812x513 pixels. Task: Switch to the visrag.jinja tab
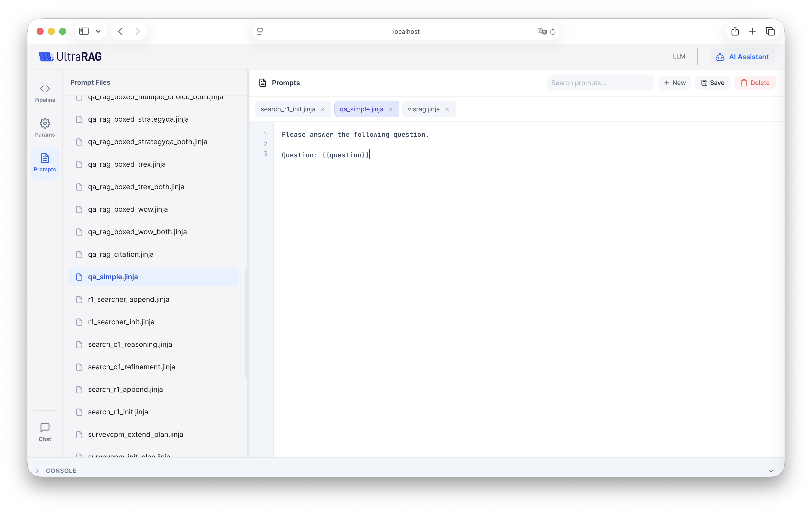point(424,109)
